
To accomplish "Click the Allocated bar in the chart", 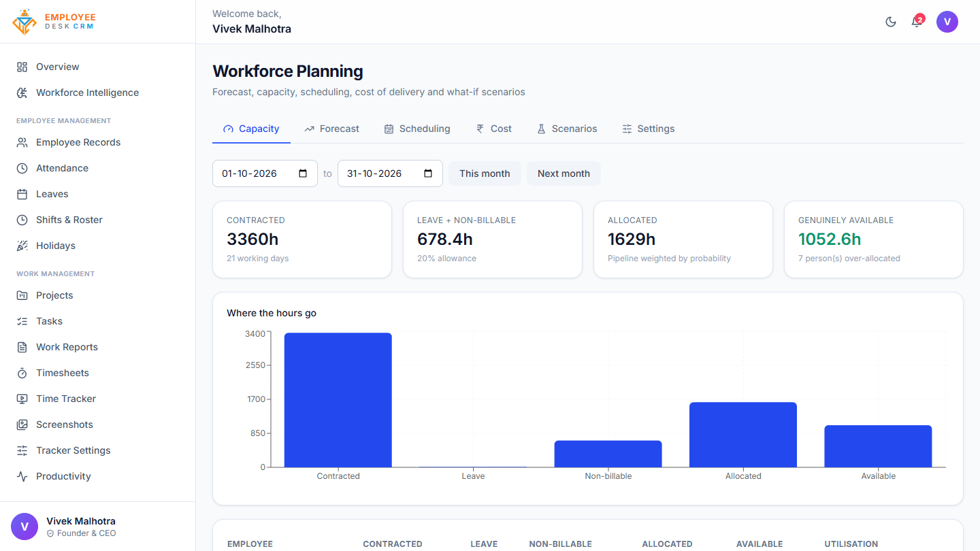I will point(743,435).
